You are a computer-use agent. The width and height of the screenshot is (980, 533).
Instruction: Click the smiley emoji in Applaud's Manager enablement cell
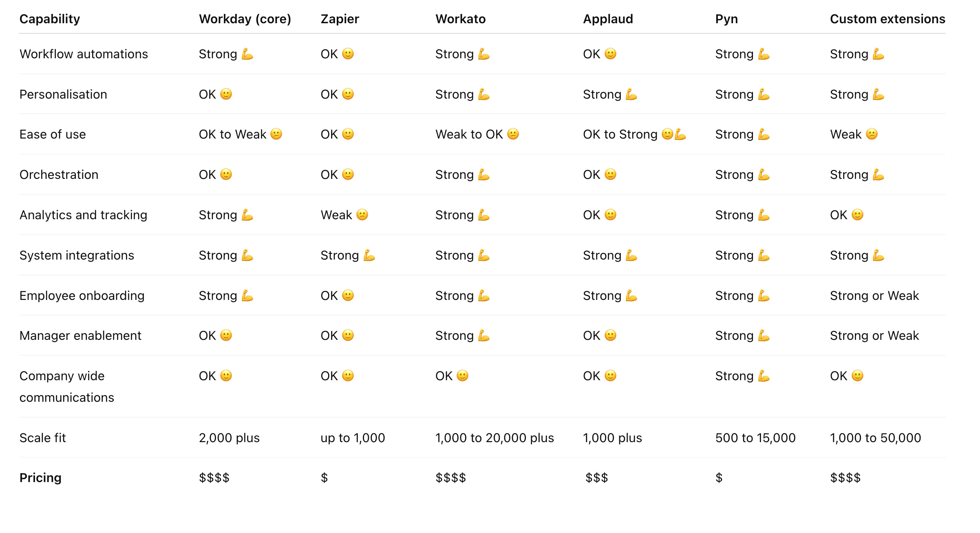[x=610, y=335]
